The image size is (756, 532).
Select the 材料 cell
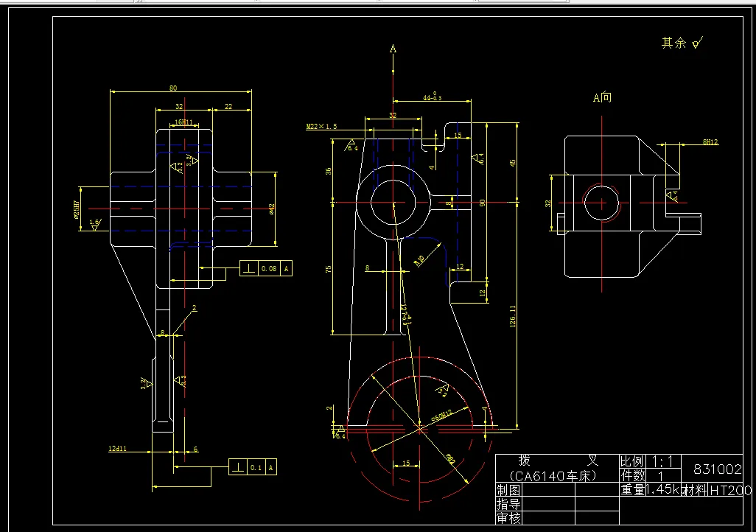tap(695, 490)
